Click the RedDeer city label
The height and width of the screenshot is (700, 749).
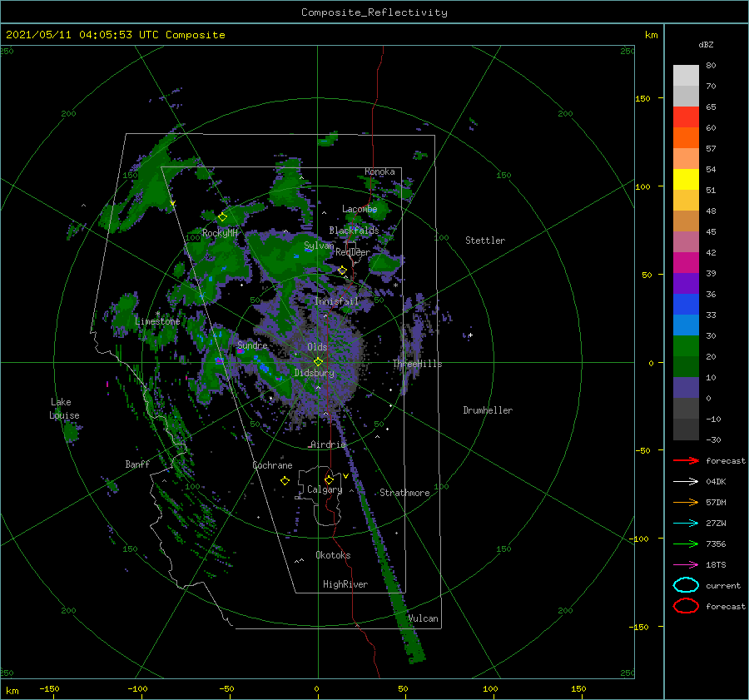click(353, 252)
